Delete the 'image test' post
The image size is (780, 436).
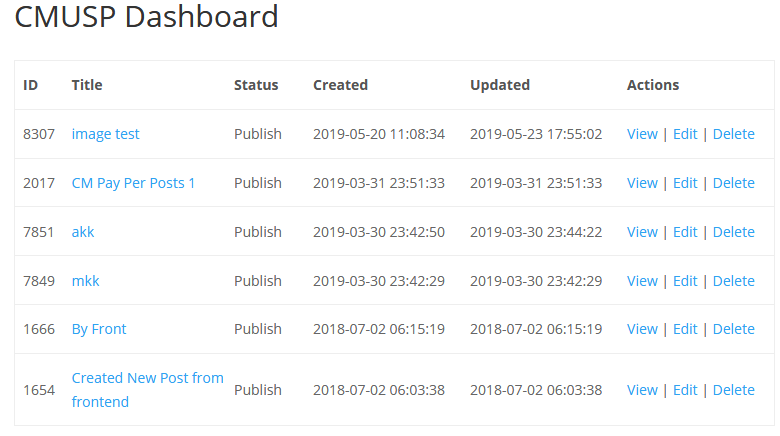733,134
